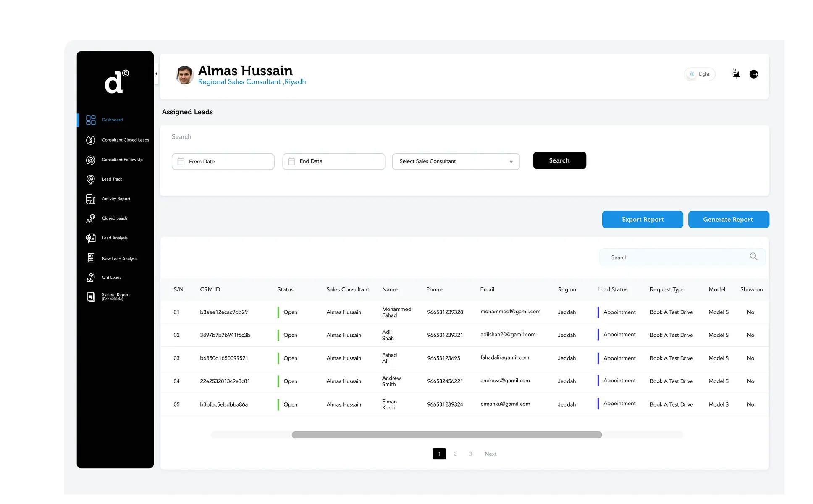Click the horizontal table scrollbar thumb
This screenshot has width=813, height=504.
[446, 435]
